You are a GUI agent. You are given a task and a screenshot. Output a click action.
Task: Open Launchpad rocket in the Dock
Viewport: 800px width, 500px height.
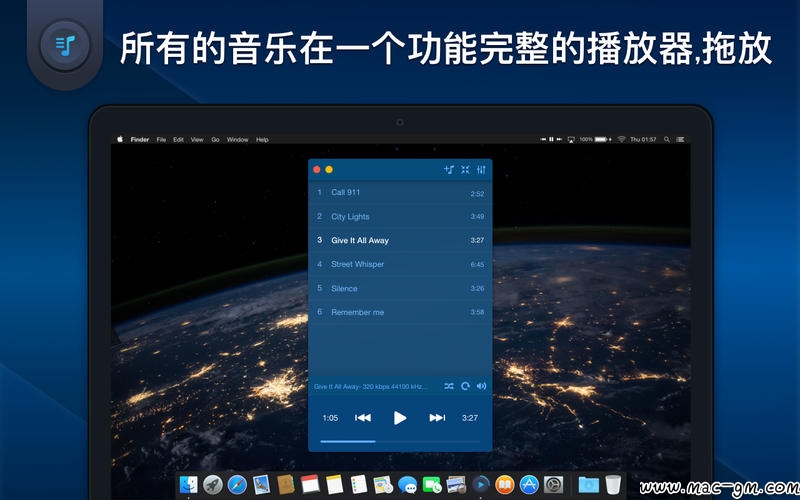(x=212, y=484)
